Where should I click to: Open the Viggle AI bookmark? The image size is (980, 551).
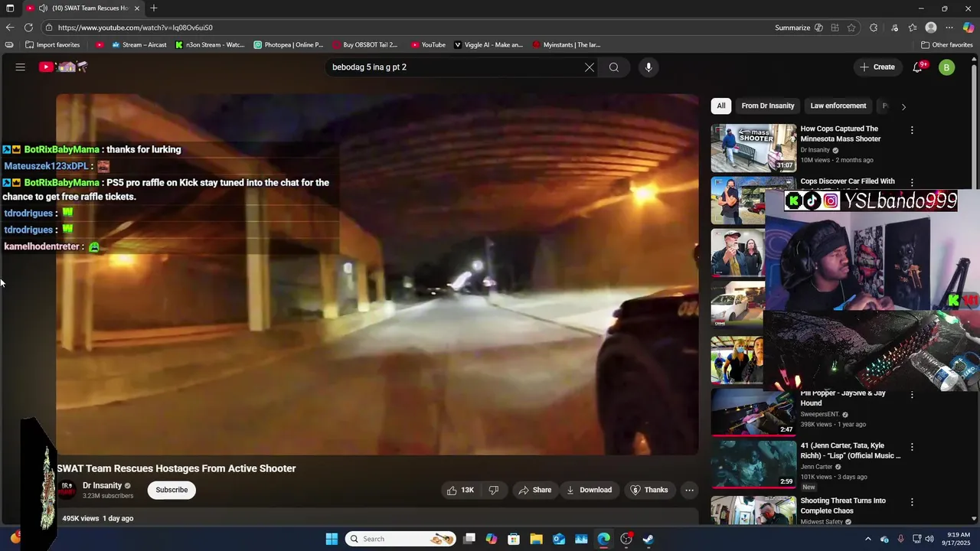click(x=488, y=44)
